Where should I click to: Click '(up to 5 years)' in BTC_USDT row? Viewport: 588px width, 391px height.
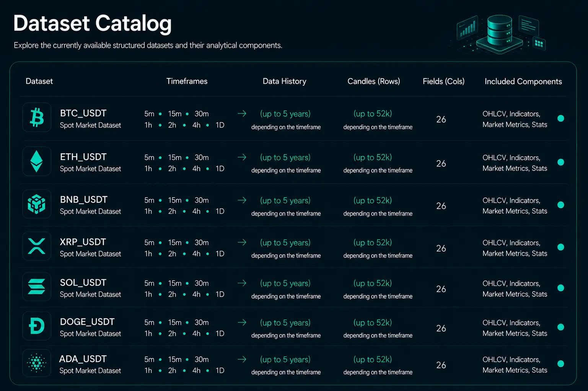[x=285, y=114]
